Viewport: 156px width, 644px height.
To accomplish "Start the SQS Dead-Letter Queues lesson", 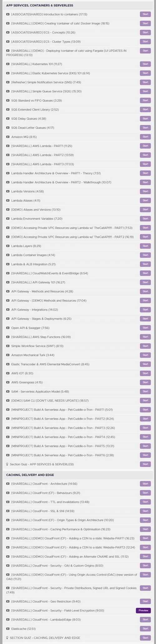I will [145, 128].
